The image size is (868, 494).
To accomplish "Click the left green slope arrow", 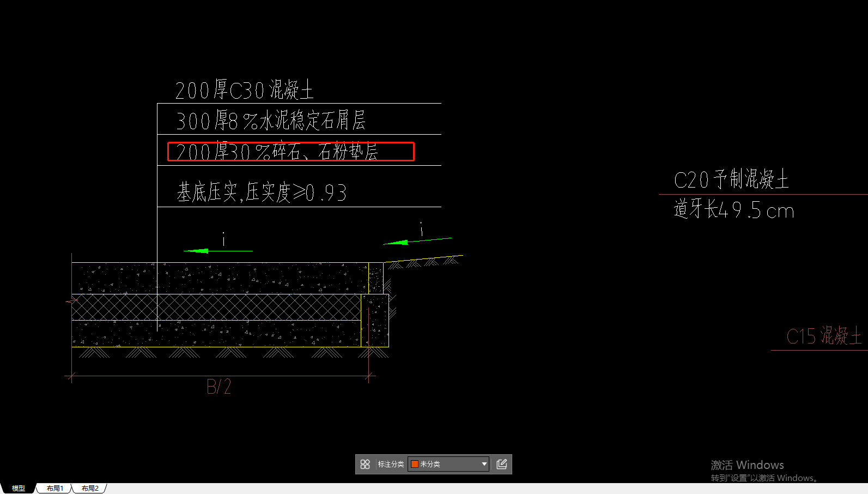I will click(x=218, y=251).
